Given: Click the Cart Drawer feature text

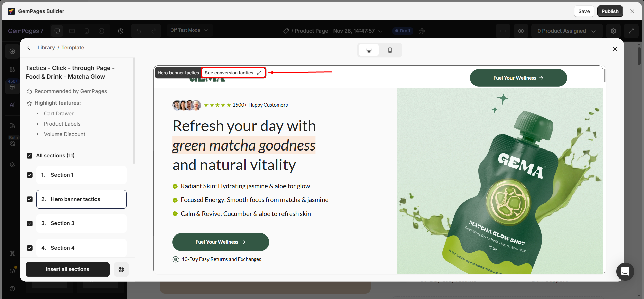Looking at the screenshot, I should click(59, 114).
